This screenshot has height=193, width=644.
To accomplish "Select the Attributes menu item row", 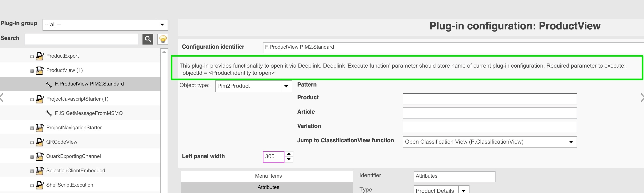I will click(267, 187).
